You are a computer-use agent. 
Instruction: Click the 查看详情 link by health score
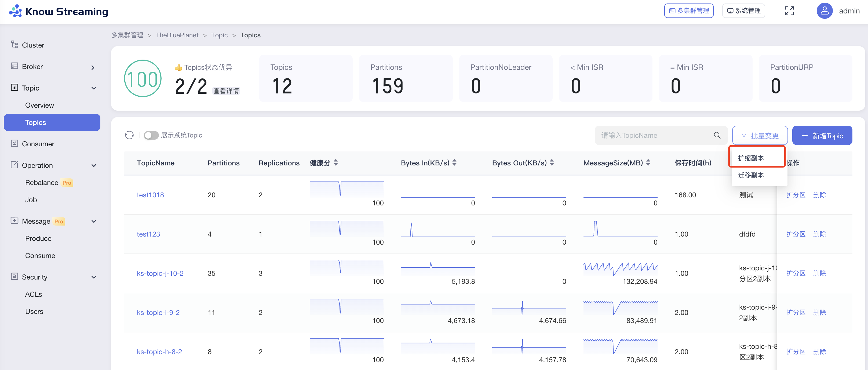(x=226, y=91)
